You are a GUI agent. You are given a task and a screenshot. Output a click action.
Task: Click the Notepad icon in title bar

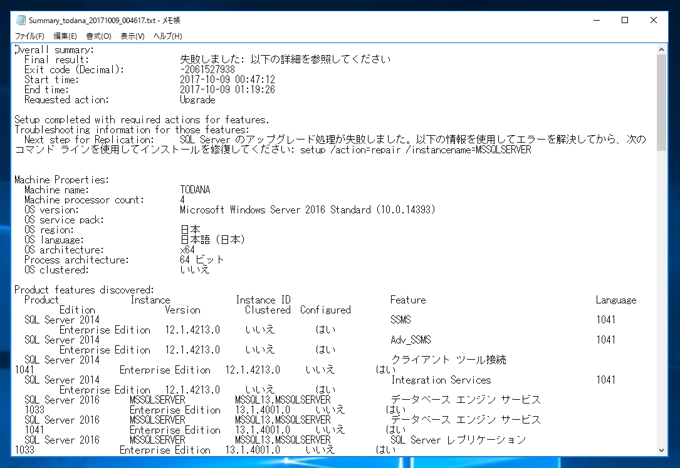[x=21, y=20]
